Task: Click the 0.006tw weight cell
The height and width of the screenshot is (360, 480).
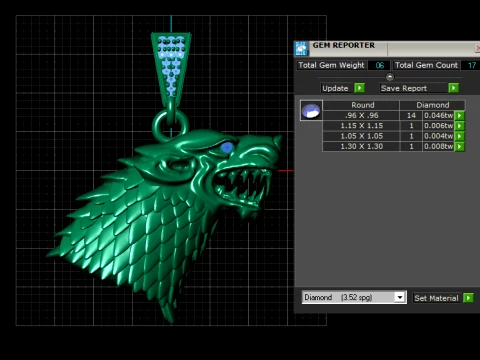Action: pos(439,126)
